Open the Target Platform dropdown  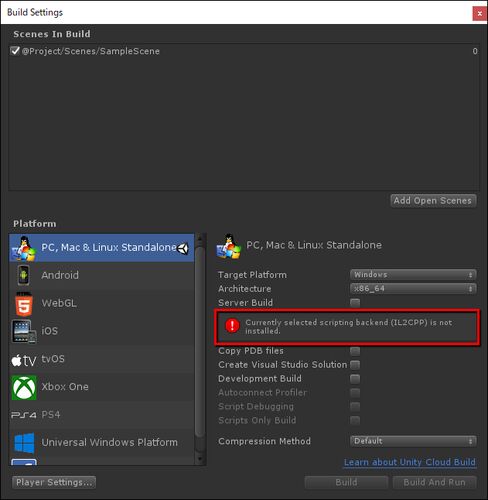tap(413, 275)
